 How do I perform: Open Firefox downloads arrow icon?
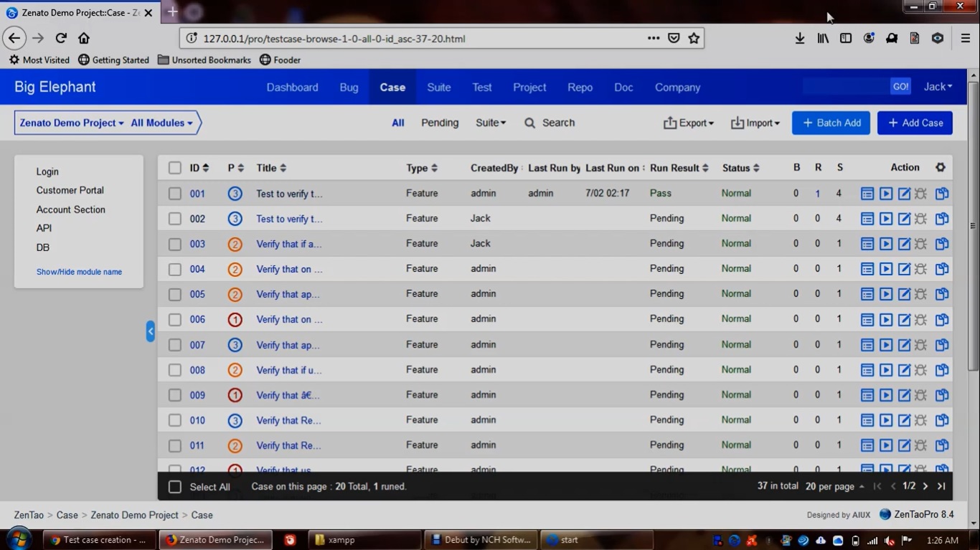[x=799, y=39]
